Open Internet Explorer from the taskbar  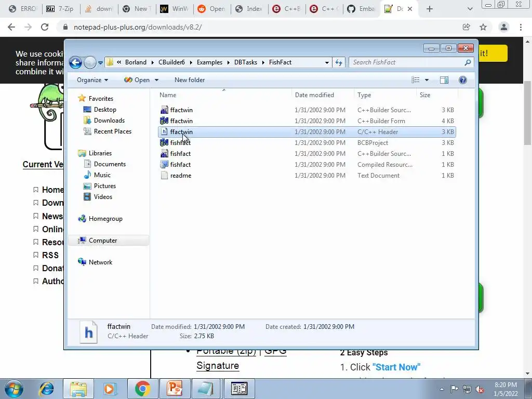[x=46, y=389]
